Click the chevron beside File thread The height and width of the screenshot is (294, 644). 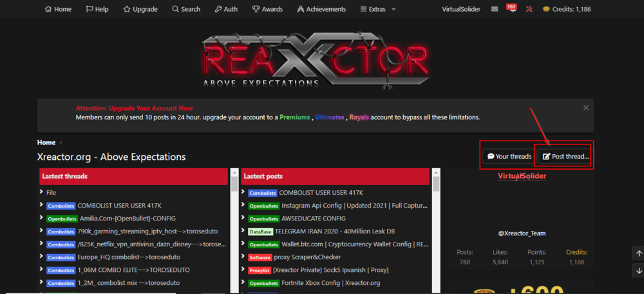click(x=41, y=192)
